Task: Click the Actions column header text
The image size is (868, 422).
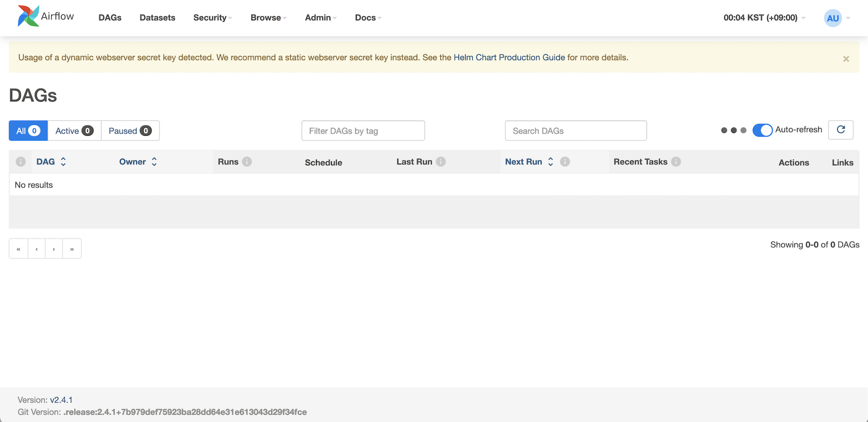Action: coord(793,162)
